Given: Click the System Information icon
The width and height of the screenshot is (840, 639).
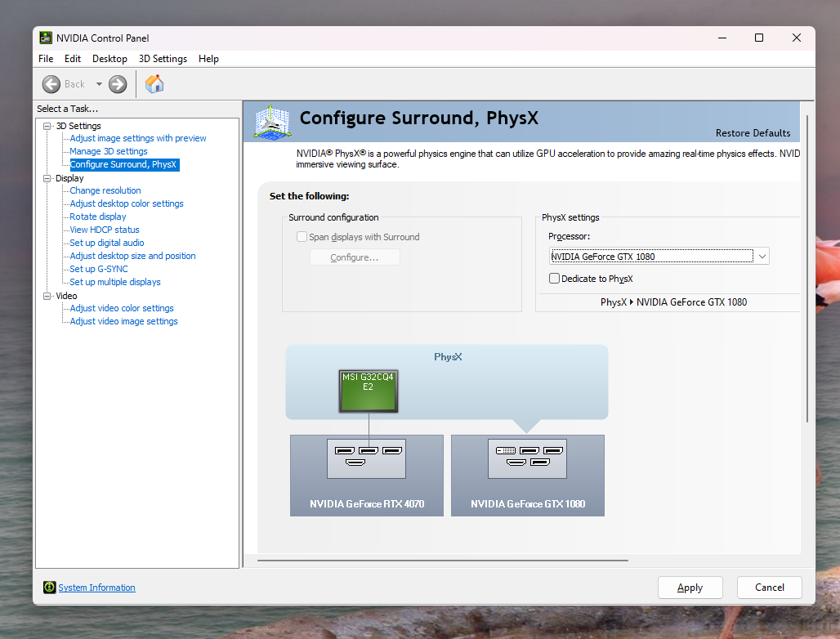Looking at the screenshot, I should [50, 588].
